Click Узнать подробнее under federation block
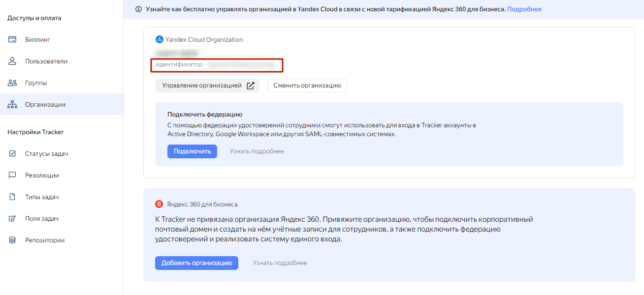The width and height of the screenshot is (644, 295). [257, 151]
